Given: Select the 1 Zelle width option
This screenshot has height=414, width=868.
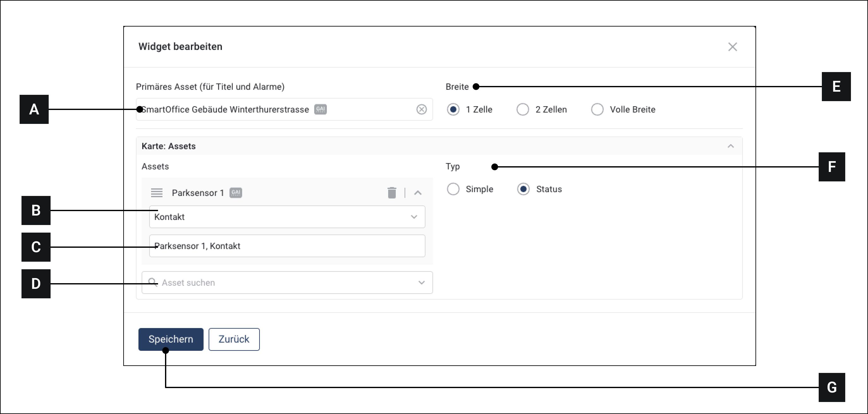Looking at the screenshot, I should 453,109.
